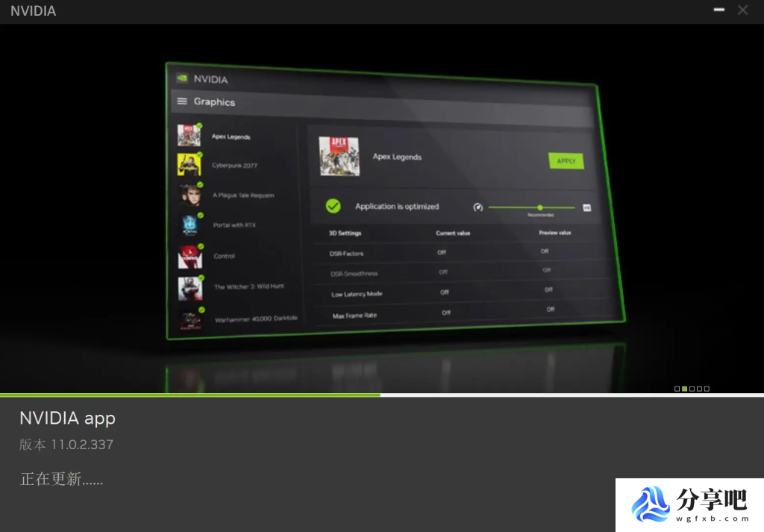
Task: Click the Max Frame Rate setting label
Action: (x=354, y=315)
